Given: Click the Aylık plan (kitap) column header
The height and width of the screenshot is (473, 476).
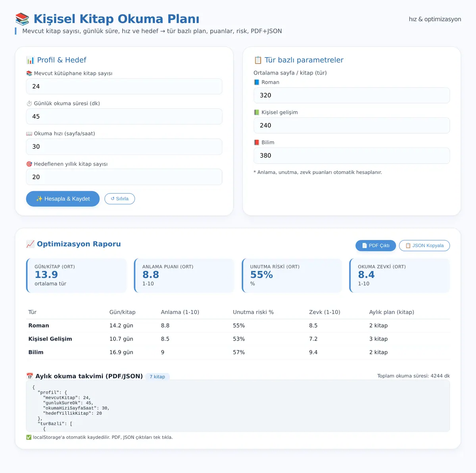Looking at the screenshot, I should (x=392, y=312).
